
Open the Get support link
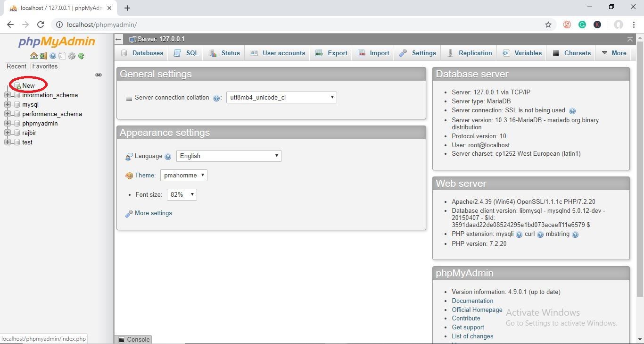click(x=468, y=327)
